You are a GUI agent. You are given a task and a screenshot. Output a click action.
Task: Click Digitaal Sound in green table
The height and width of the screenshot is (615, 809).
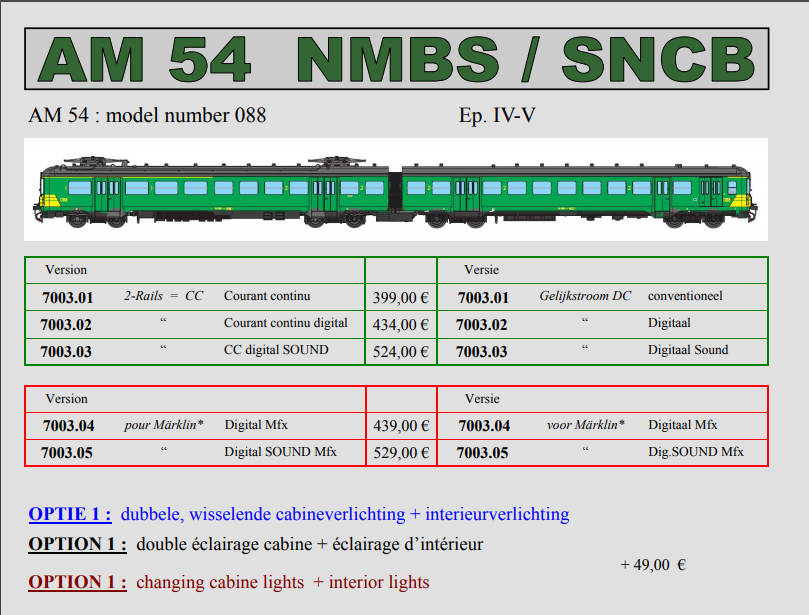coord(688,350)
